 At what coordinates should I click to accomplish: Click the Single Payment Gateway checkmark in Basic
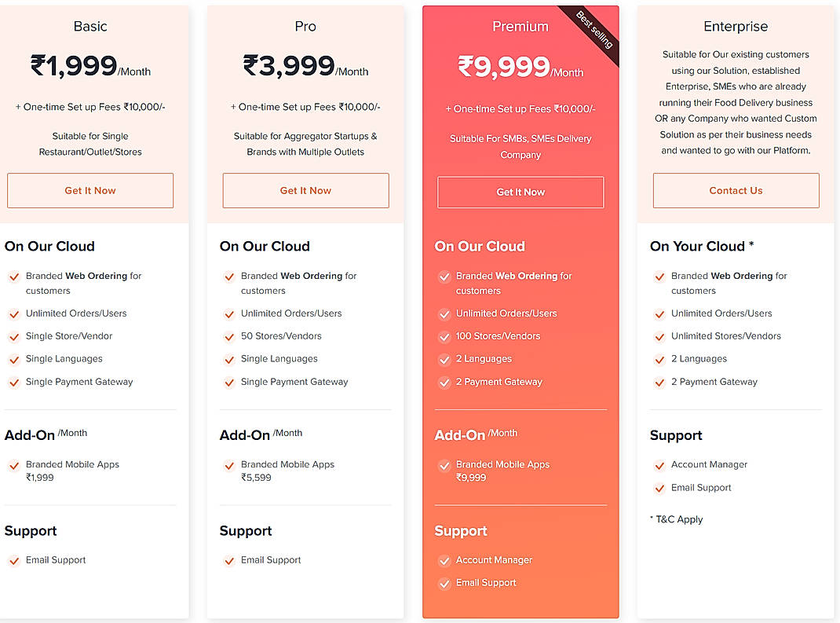pos(13,382)
